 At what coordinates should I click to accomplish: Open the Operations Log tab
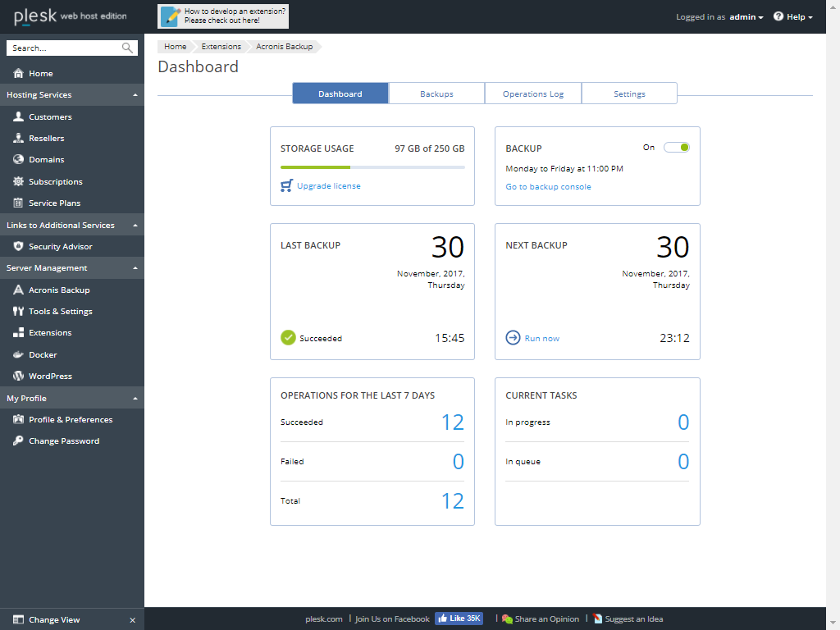click(x=532, y=93)
